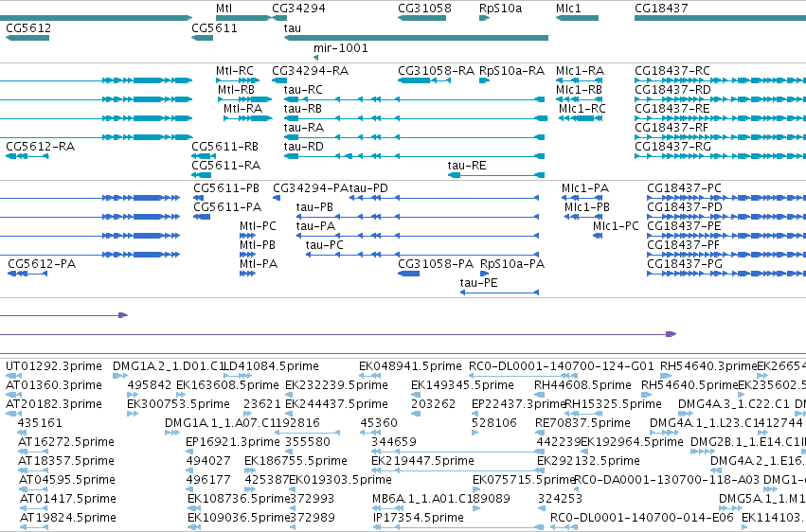Select protein 'RpS10a-PA'
The width and height of the screenshot is (806, 532).
pos(512,264)
